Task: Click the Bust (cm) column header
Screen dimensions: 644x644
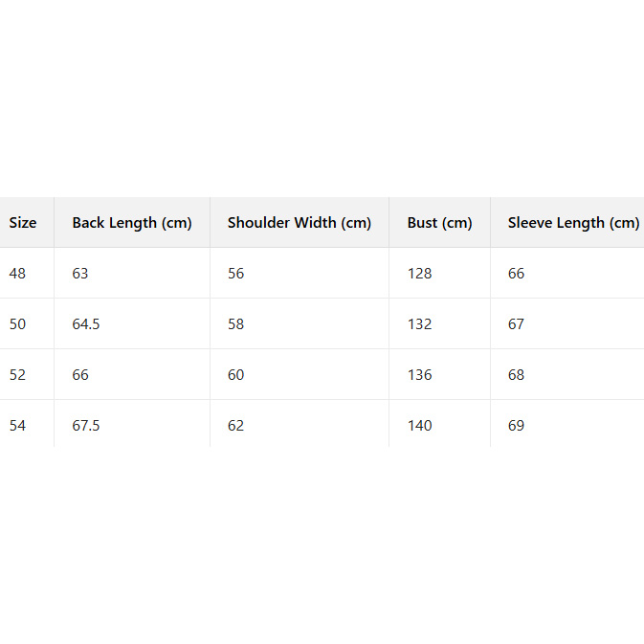Action: [439, 223]
